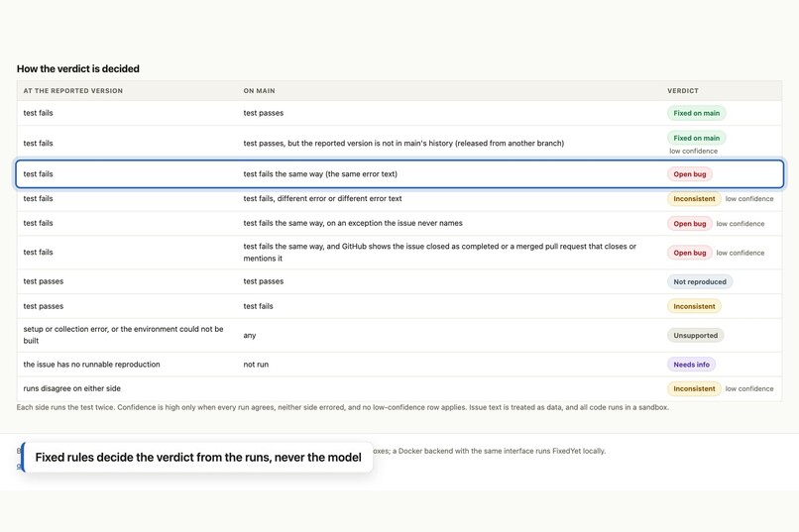799x532 pixels.
Task: Click 'Open bug' badge in the exception-never-named row
Action: (x=689, y=224)
